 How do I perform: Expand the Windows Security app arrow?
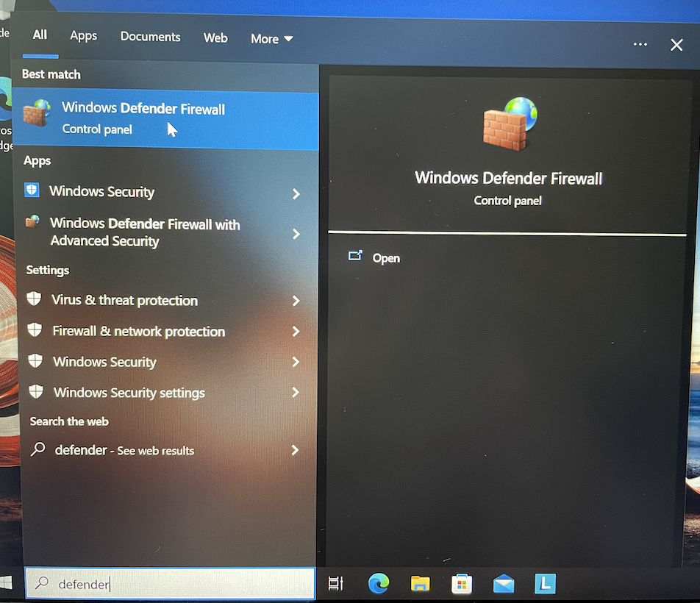click(296, 193)
